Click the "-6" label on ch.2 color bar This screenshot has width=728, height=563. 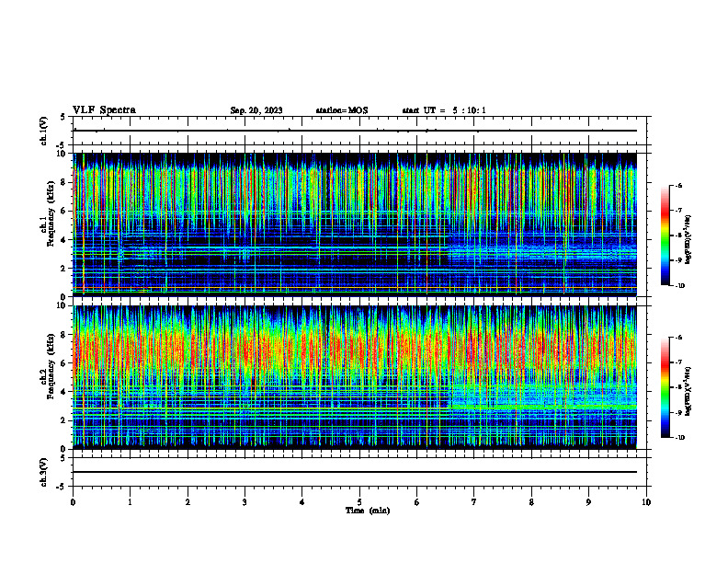tap(678, 338)
